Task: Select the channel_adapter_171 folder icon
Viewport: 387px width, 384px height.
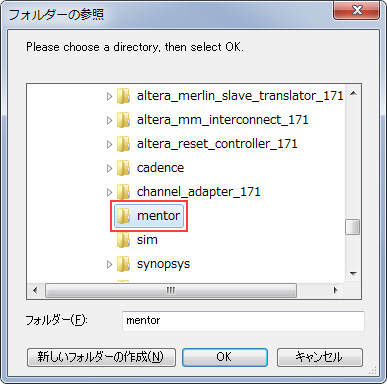Action: 123,192
